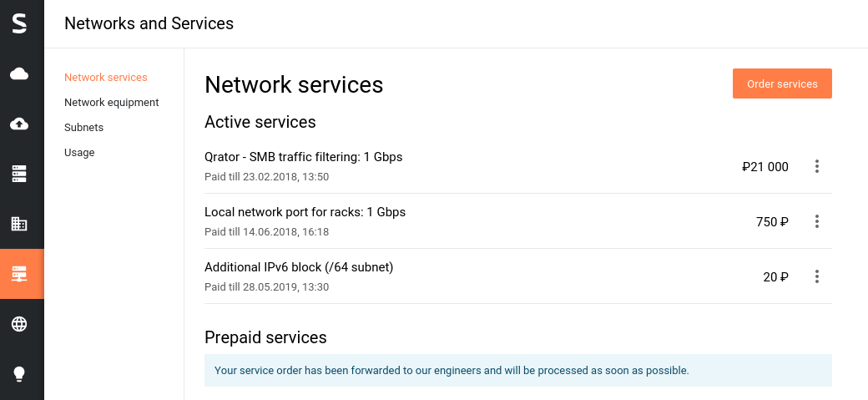Open the Subnets section

(83, 128)
